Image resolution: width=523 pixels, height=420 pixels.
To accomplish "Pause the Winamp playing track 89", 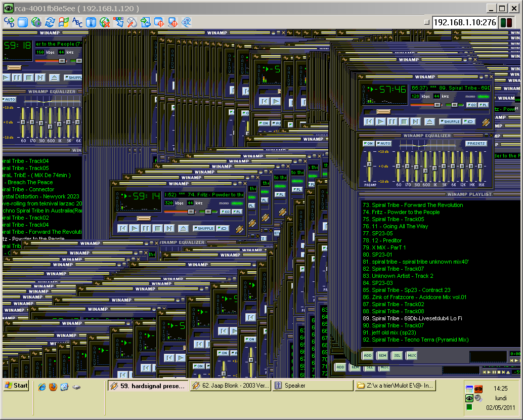I will pos(393,122).
